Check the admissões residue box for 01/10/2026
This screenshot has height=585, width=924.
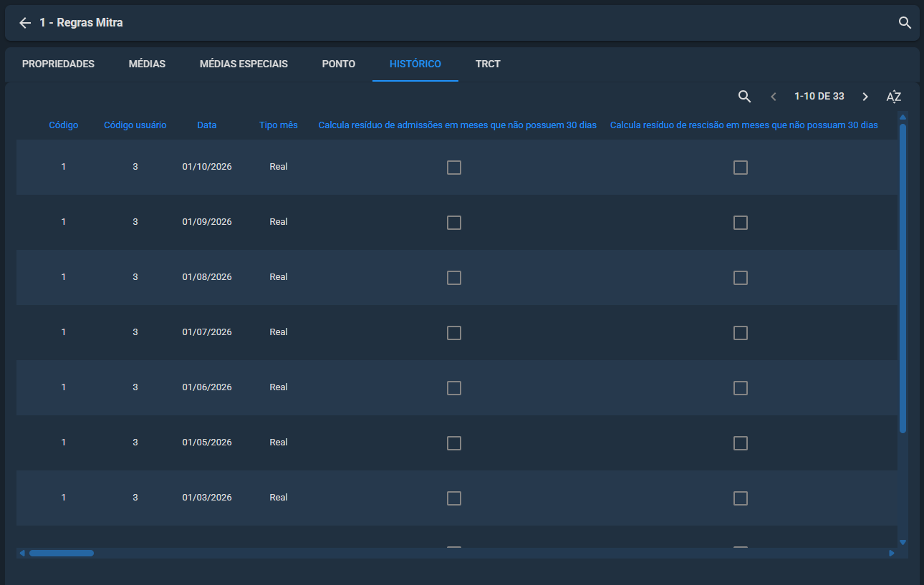[x=454, y=168]
